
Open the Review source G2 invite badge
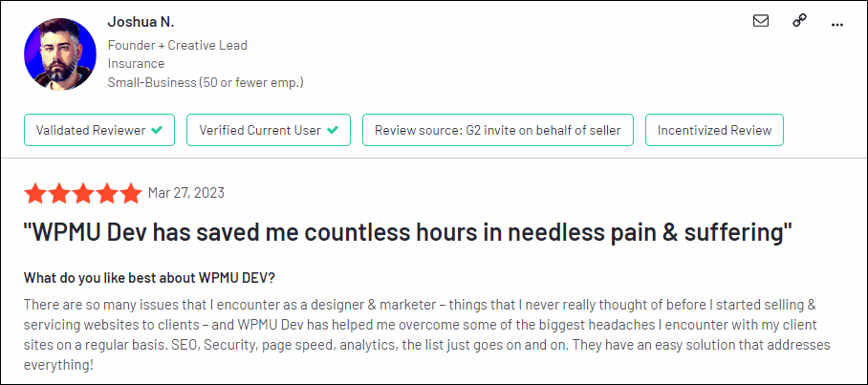498,130
